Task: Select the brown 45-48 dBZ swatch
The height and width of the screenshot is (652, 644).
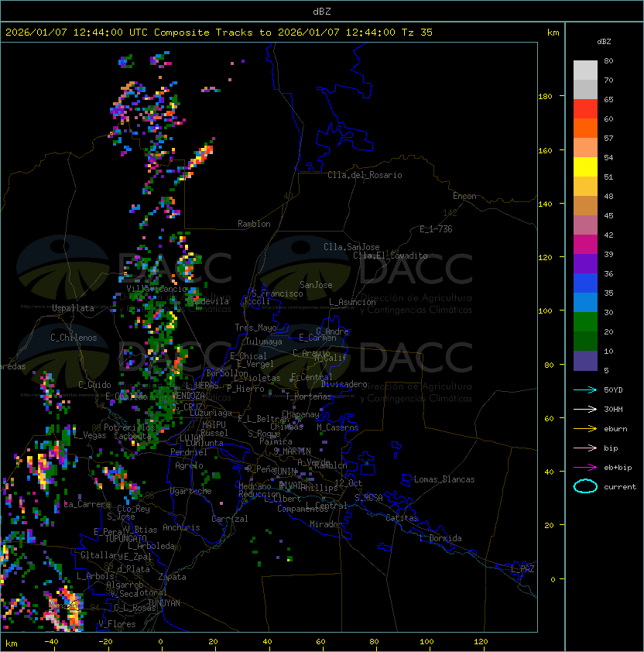Action: click(585, 205)
